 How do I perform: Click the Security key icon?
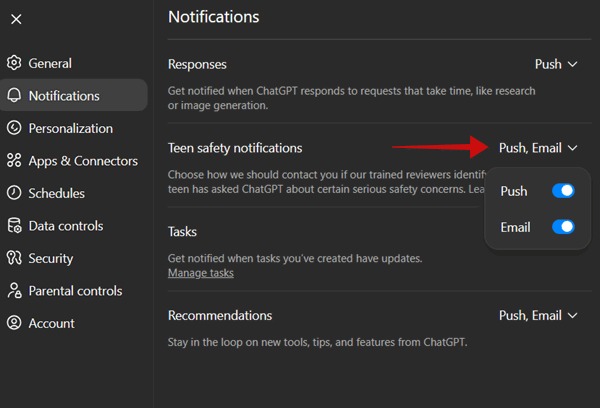click(x=14, y=258)
